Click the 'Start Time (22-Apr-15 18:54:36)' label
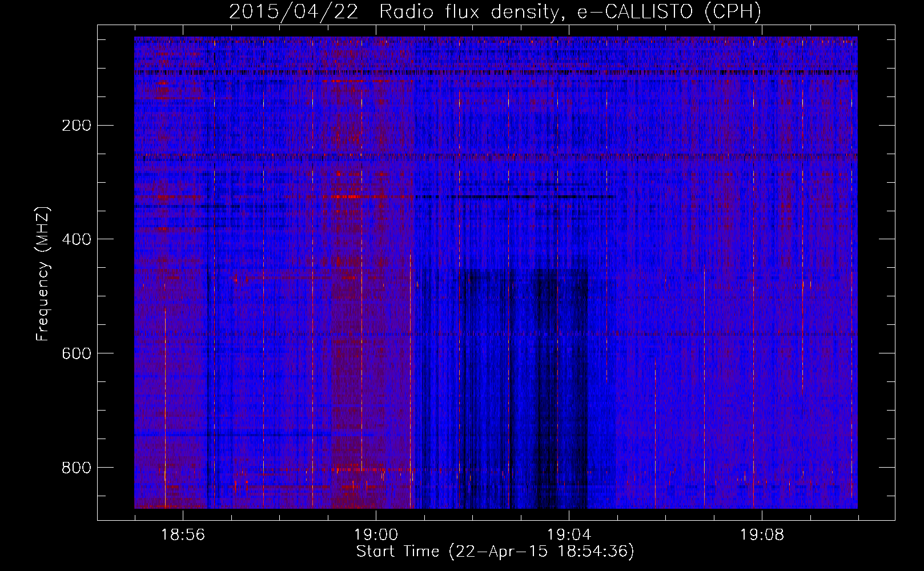 point(495,552)
